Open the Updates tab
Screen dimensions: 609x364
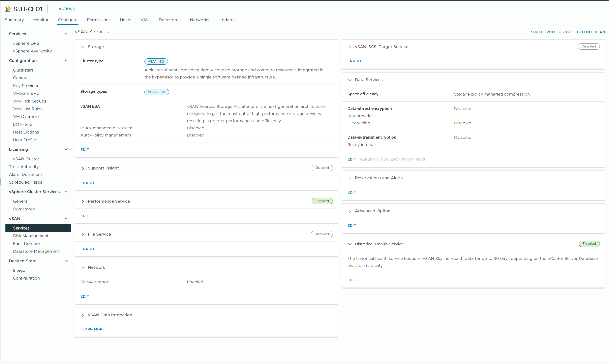[227, 20]
